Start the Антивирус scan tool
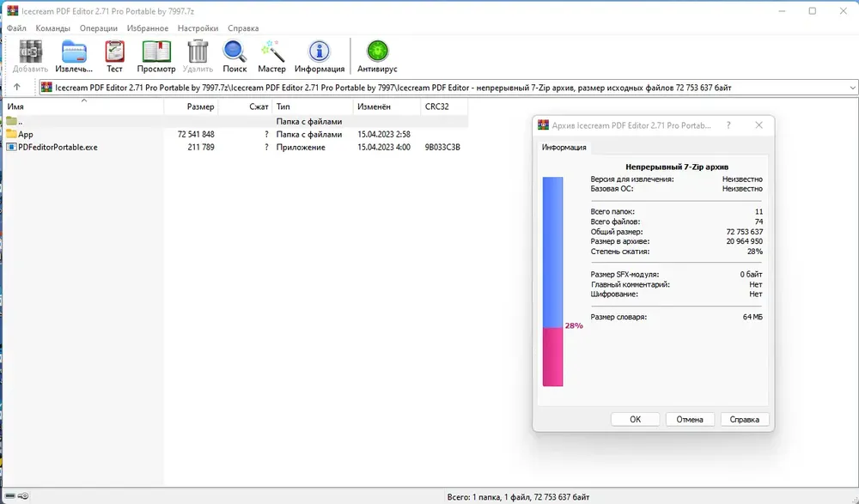The image size is (859, 504). click(377, 52)
